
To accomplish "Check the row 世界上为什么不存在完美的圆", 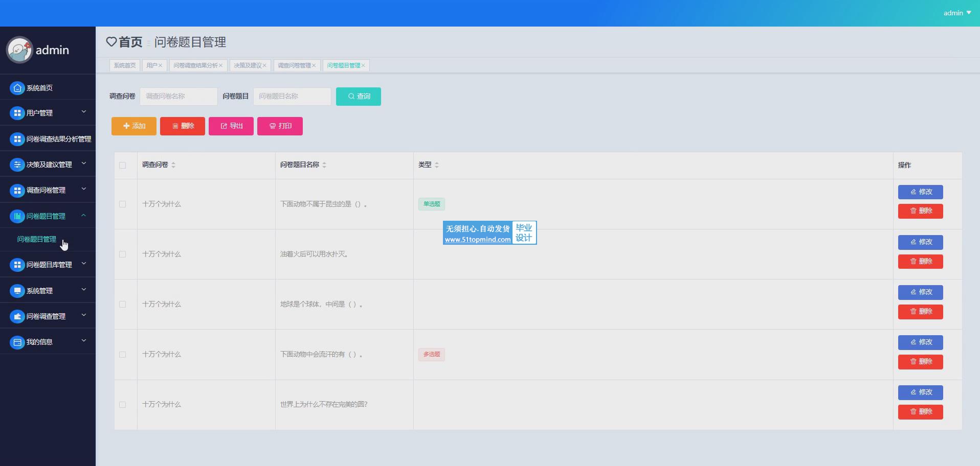I will click(122, 404).
